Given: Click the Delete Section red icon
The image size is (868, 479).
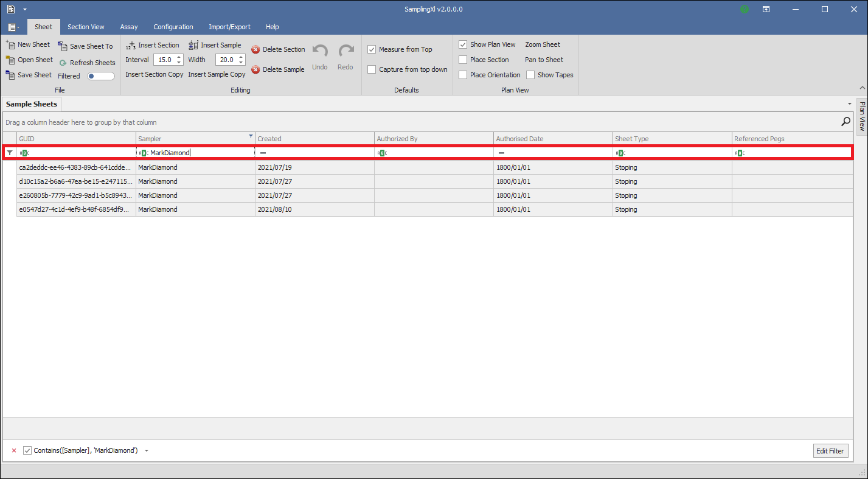Looking at the screenshot, I should click(255, 49).
